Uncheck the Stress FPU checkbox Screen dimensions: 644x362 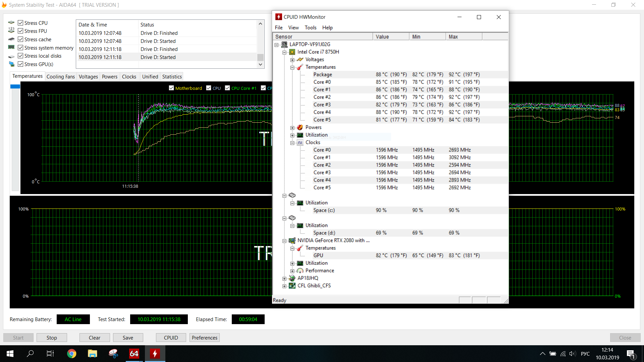coord(20,31)
